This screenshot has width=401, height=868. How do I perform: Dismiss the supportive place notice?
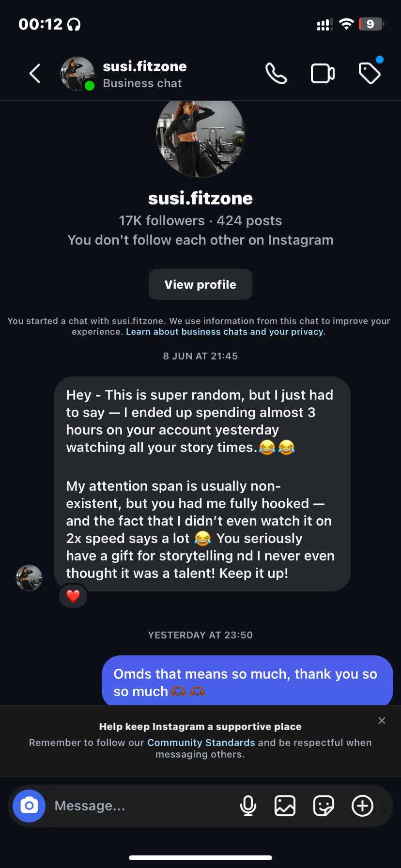[382, 721]
